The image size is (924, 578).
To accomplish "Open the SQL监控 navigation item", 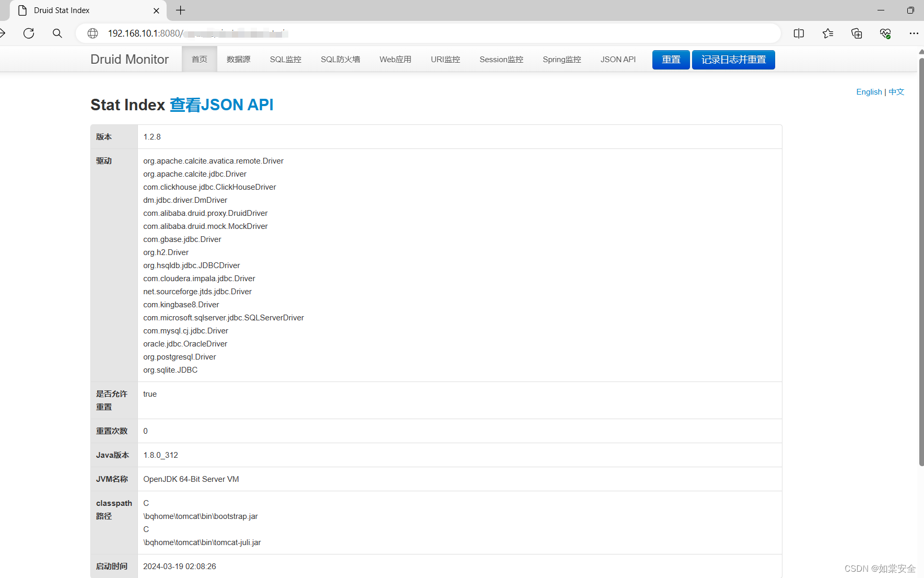I will (286, 60).
